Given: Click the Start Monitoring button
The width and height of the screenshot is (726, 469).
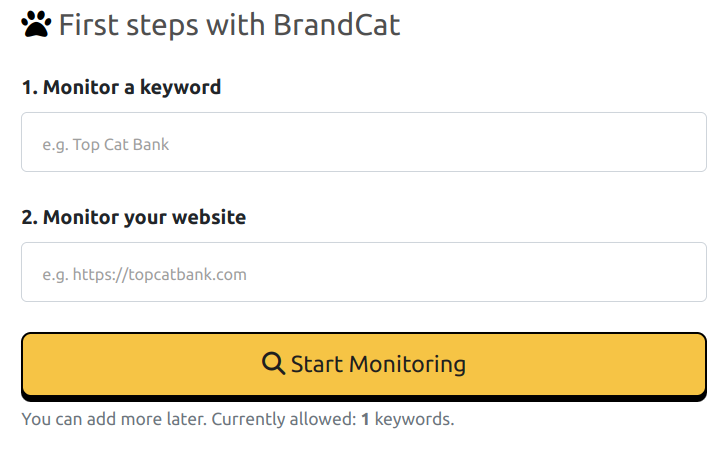Looking at the screenshot, I should [x=364, y=364].
